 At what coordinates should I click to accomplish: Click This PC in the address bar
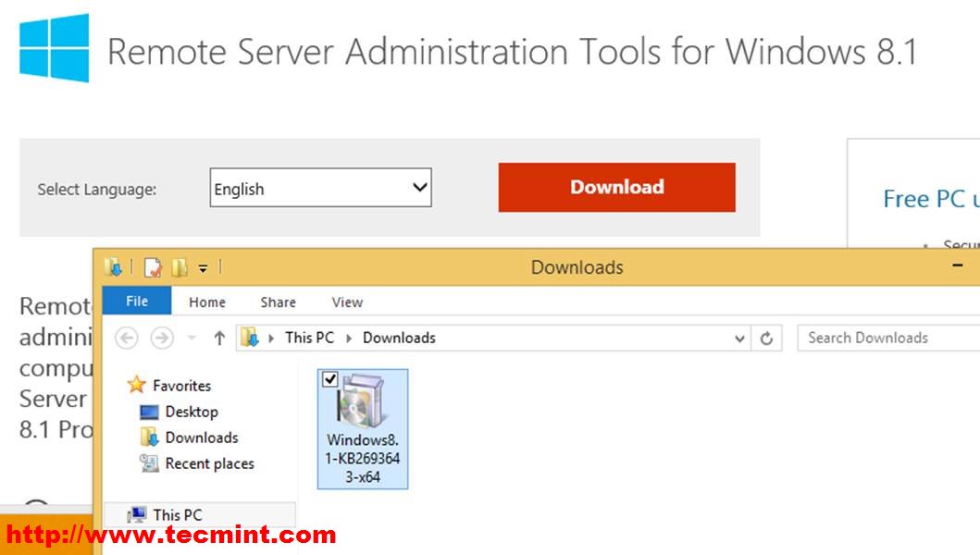point(309,339)
